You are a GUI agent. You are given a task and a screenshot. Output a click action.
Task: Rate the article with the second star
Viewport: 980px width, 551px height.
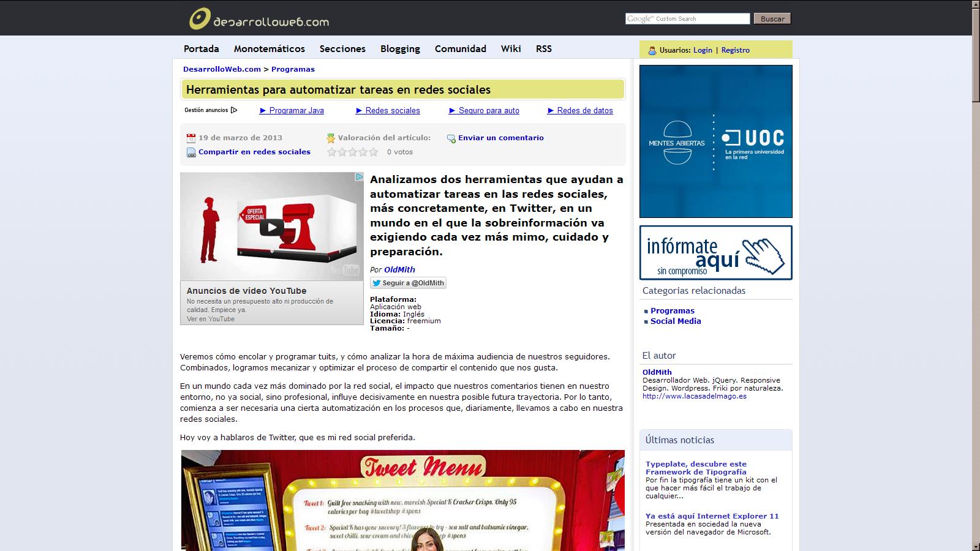(x=342, y=152)
